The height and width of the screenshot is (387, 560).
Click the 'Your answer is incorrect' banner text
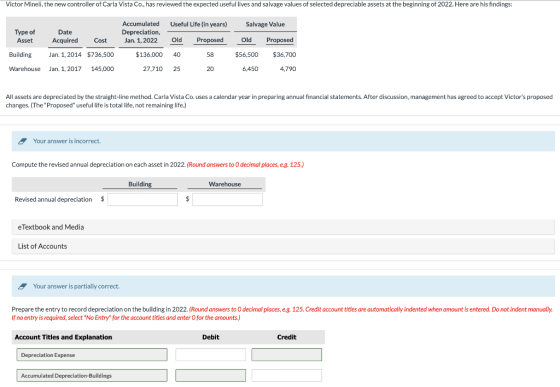click(x=67, y=141)
